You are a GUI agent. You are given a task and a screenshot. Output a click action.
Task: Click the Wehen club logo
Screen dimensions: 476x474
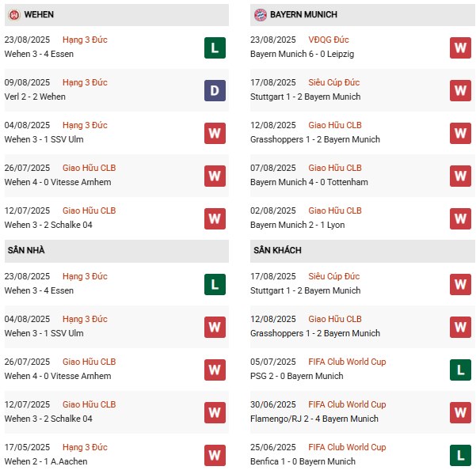[13, 15]
